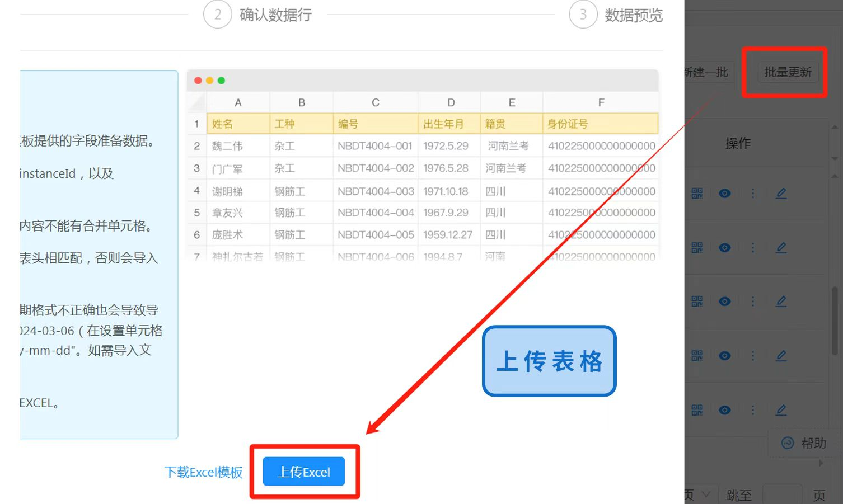This screenshot has height=504, width=843.
Task: Select the 确认数据行 step
Action: click(275, 15)
